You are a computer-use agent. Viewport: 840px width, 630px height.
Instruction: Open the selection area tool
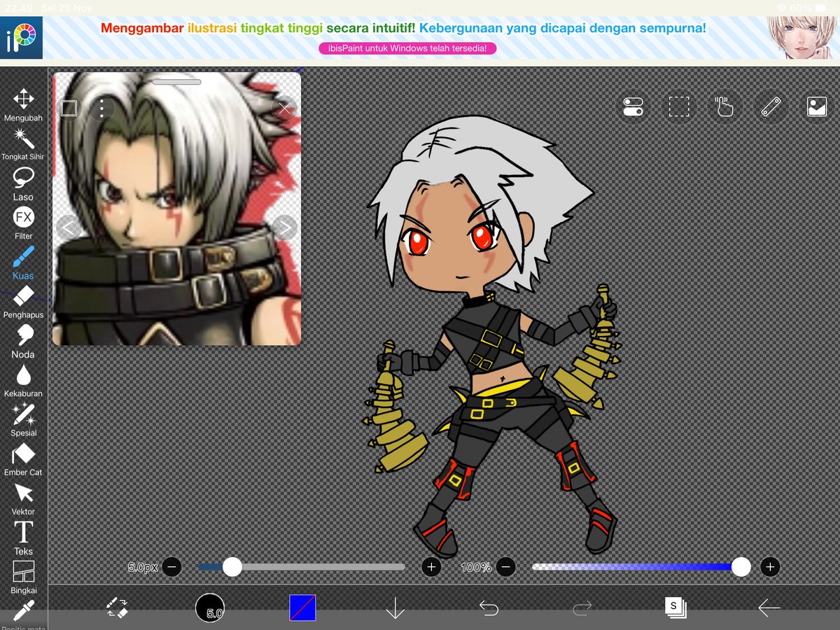point(678,107)
